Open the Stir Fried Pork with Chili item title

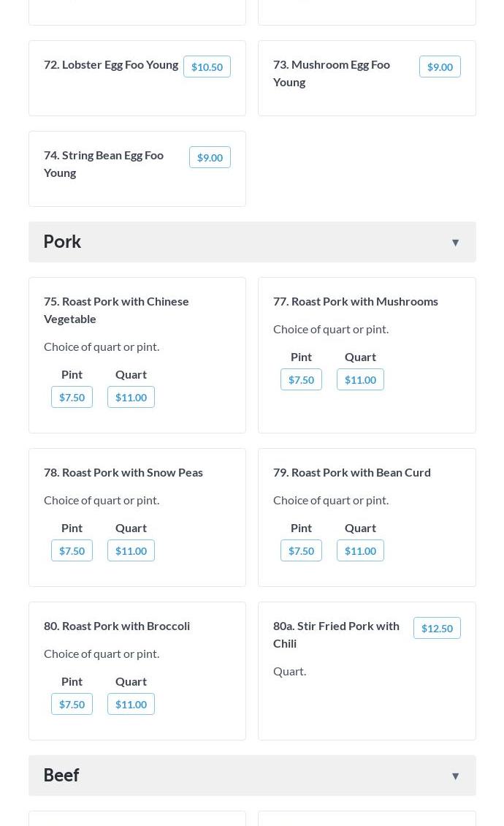336,634
